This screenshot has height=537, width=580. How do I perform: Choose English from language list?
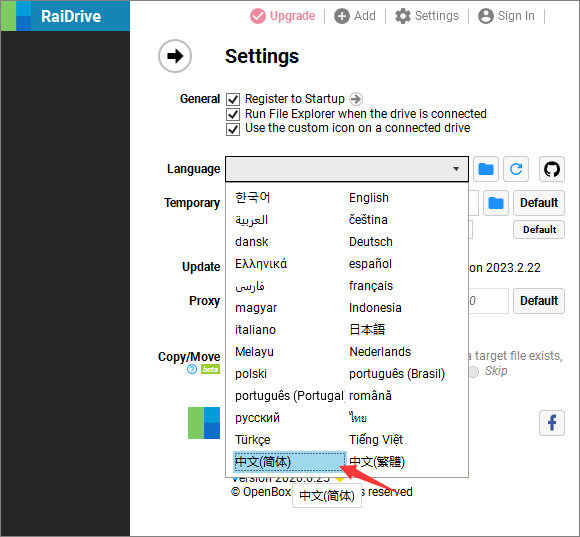369,198
